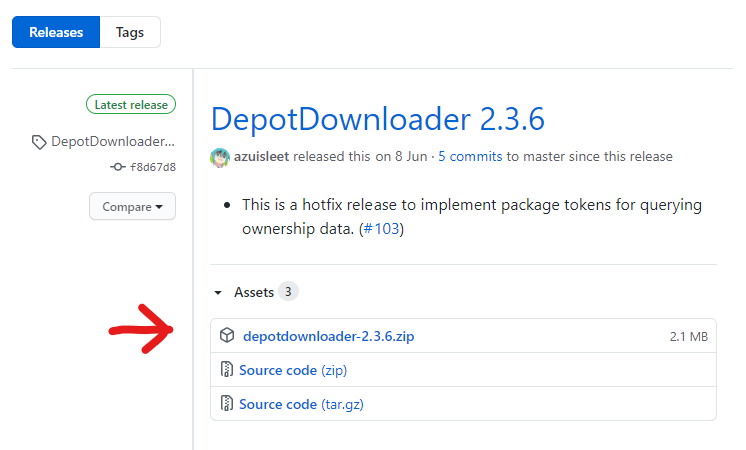Image resolution: width=746 pixels, height=450 pixels.
Task: Click the tag icon beside DepotDownloader
Action: click(38, 142)
